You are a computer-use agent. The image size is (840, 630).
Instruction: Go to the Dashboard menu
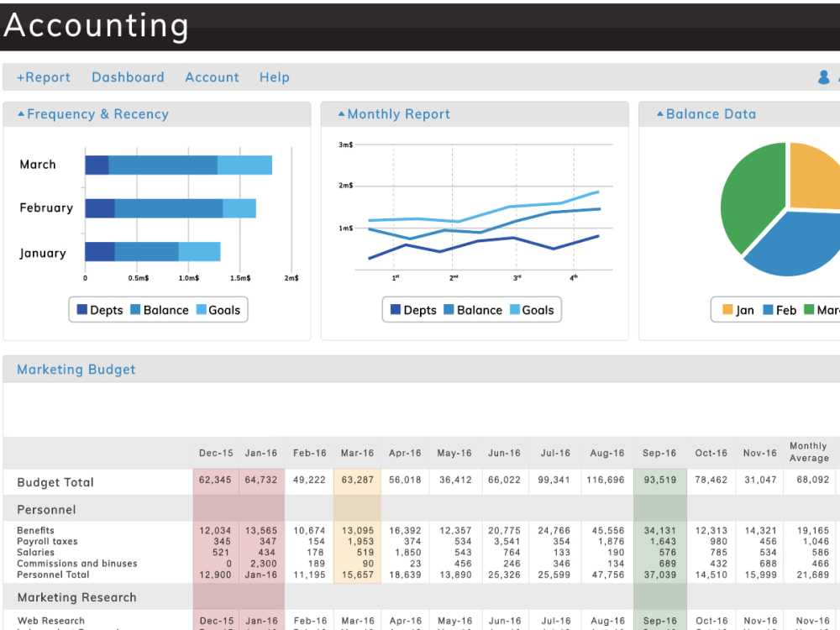click(128, 77)
